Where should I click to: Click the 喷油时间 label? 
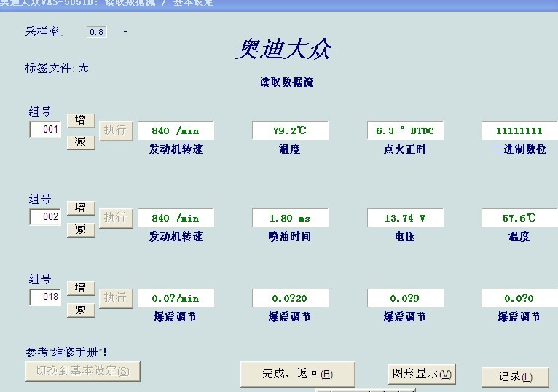coord(290,236)
